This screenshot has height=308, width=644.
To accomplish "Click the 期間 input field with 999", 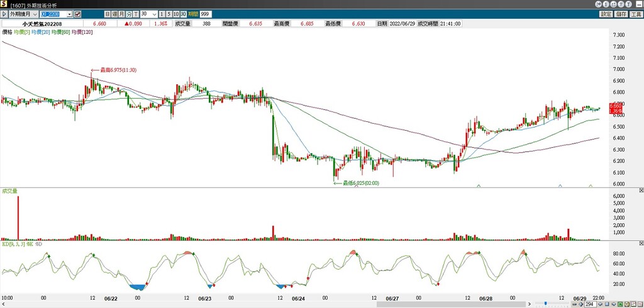I will (205, 14).
